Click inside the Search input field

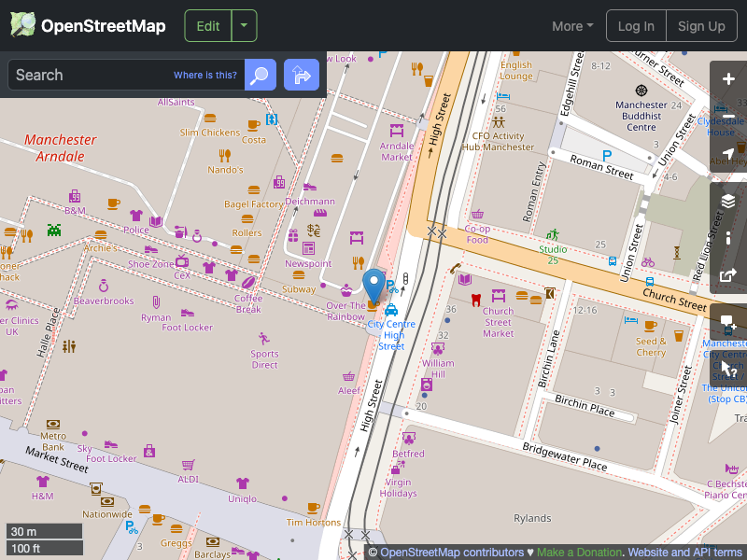click(x=121, y=75)
